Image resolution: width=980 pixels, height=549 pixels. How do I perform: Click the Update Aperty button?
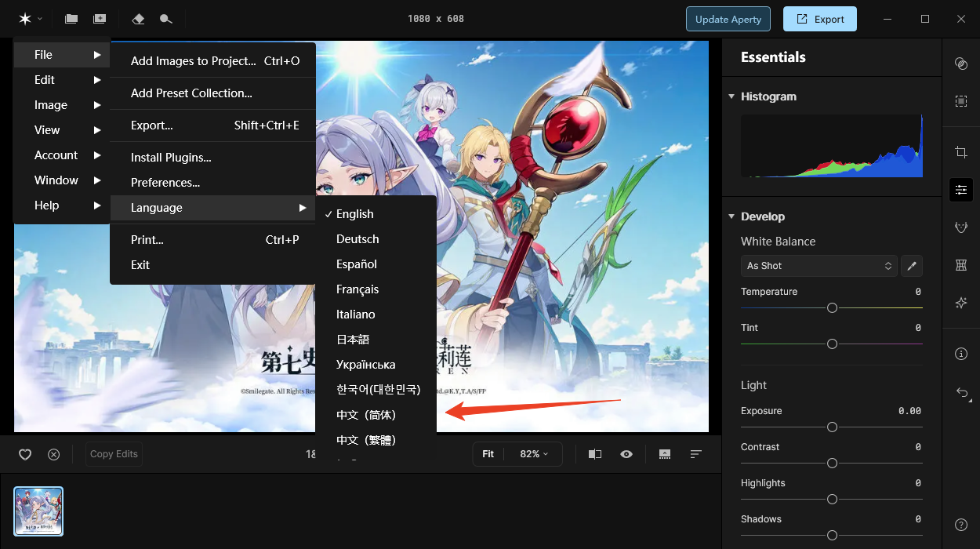(x=728, y=19)
